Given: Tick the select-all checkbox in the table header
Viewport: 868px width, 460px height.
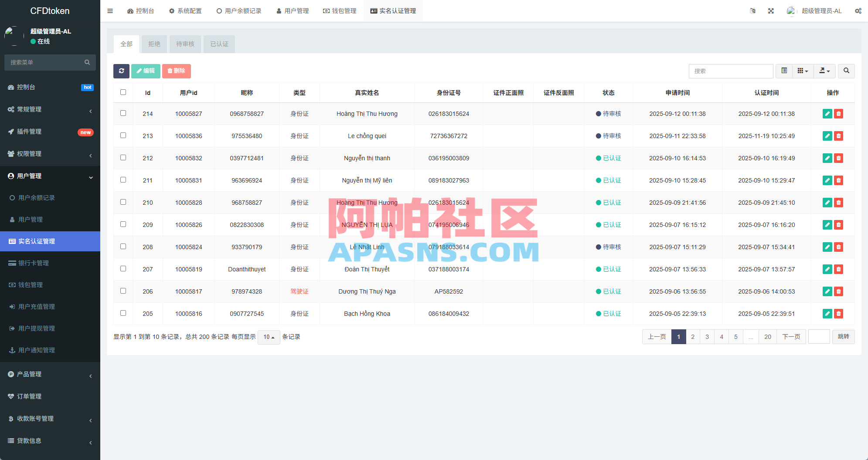Looking at the screenshot, I should coord(123,92).
